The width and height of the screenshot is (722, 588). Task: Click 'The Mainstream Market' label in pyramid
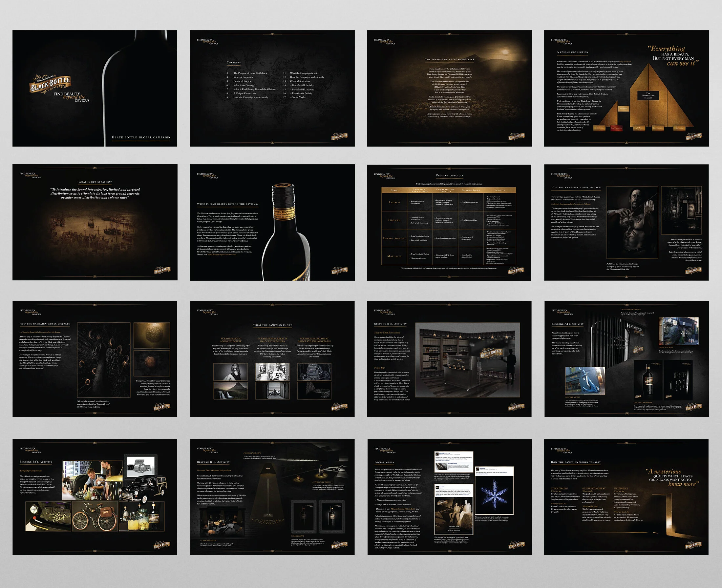[x=648, y=95]
